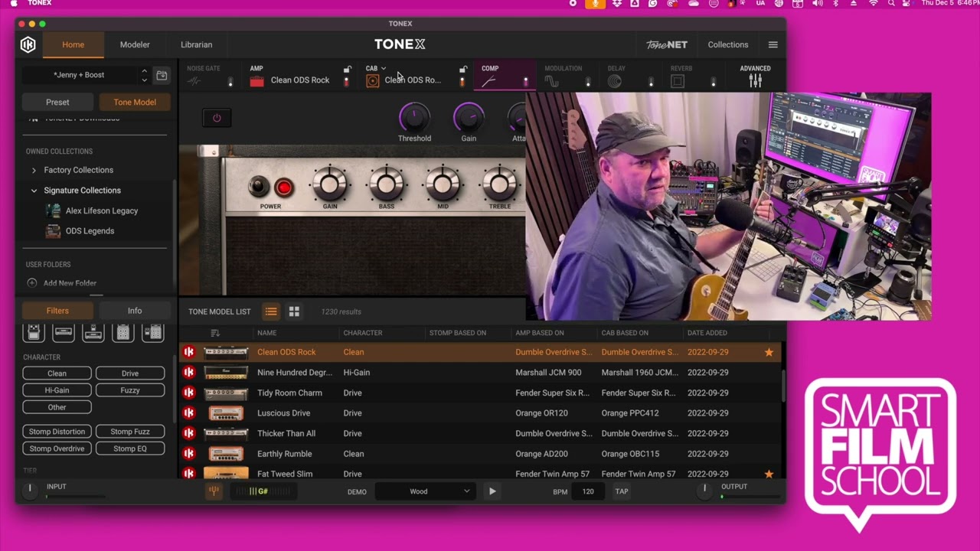The image size is (980, 551).
Task: Click the IK Multimedia logo icon
Action: (28, 44)
